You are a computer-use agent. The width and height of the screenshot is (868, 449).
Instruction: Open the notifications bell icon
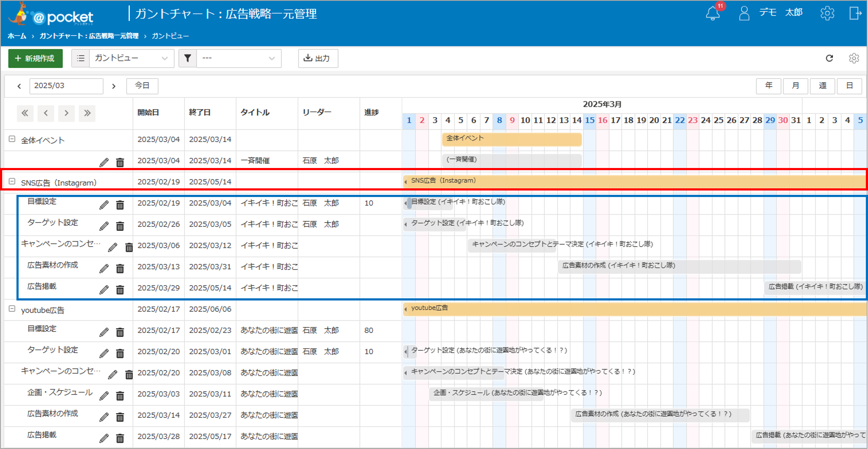[x=713, y=13]
